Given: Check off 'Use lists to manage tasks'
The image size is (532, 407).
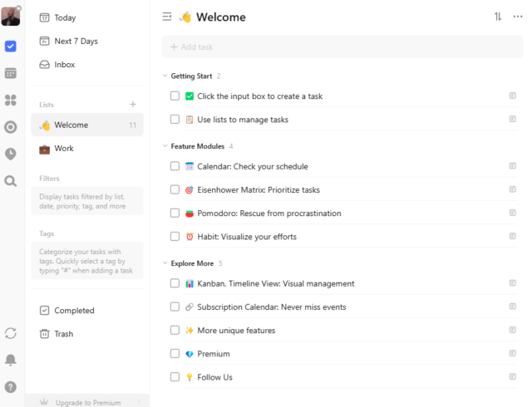Looking at the screenshot, I should [x=175, y=120].
